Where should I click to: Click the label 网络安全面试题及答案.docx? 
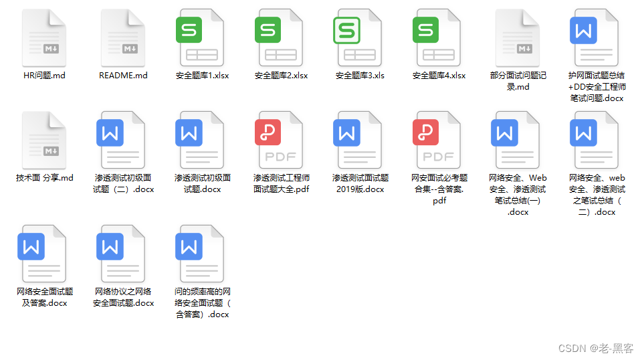44,298
